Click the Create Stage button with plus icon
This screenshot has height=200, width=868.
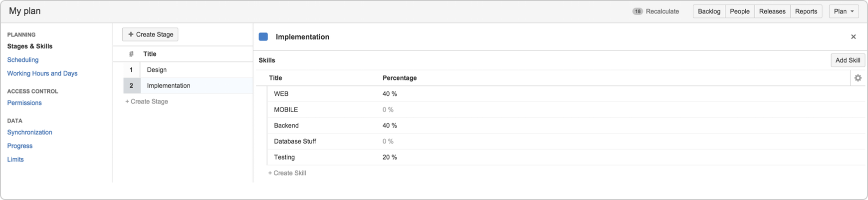click(150, 34)
